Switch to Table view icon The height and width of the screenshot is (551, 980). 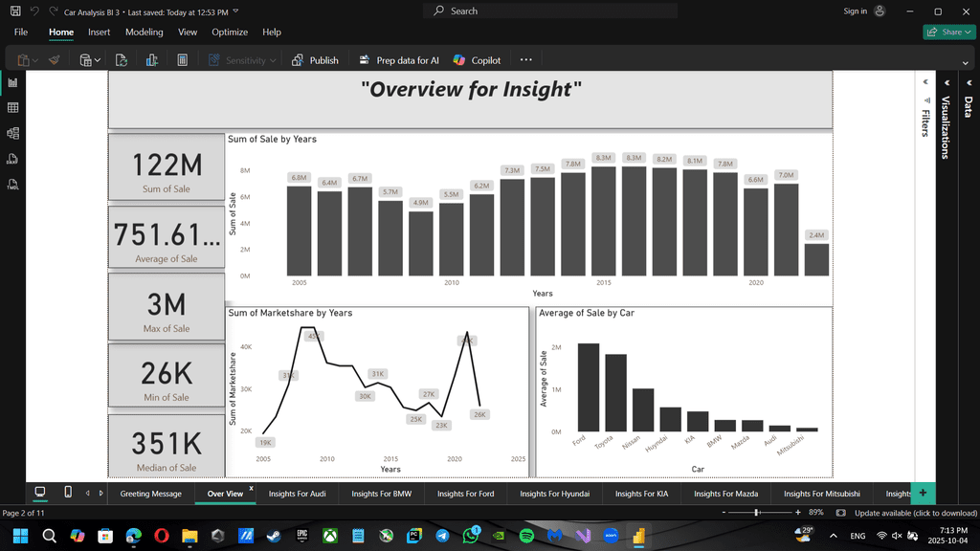click(12, 108)
